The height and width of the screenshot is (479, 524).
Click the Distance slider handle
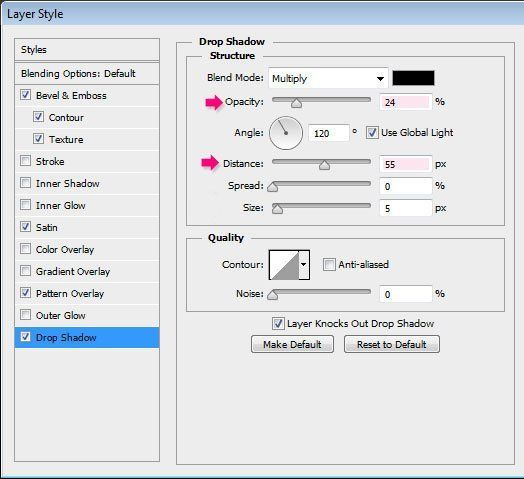pyautogui.click(x=324, y=165)
